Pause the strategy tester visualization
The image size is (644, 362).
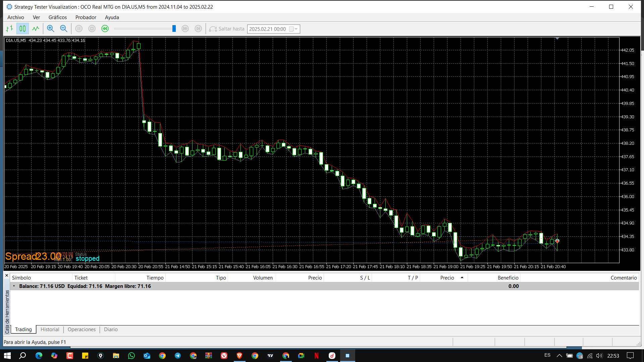tap(79, 29)
